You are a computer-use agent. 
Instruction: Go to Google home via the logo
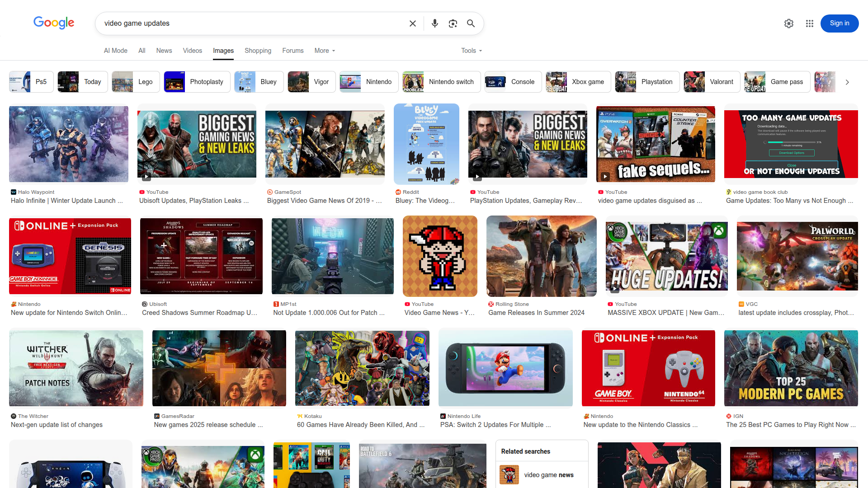(x=54, y=23)
